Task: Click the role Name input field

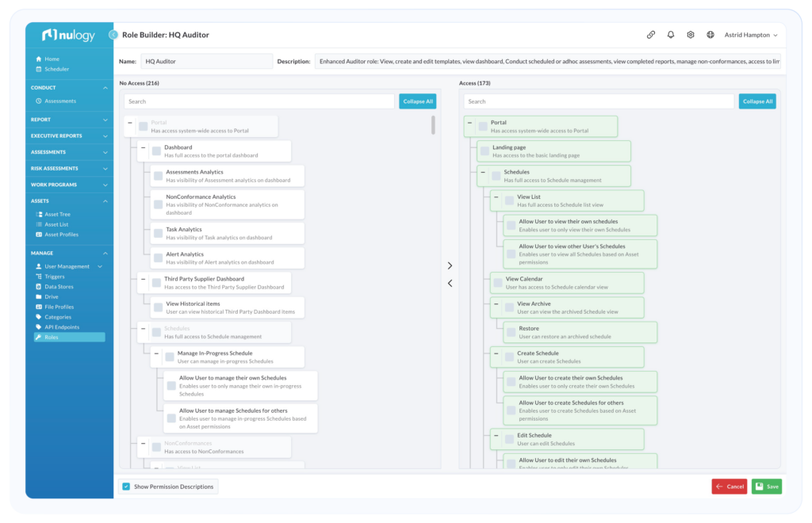Action: coord(207,61)
